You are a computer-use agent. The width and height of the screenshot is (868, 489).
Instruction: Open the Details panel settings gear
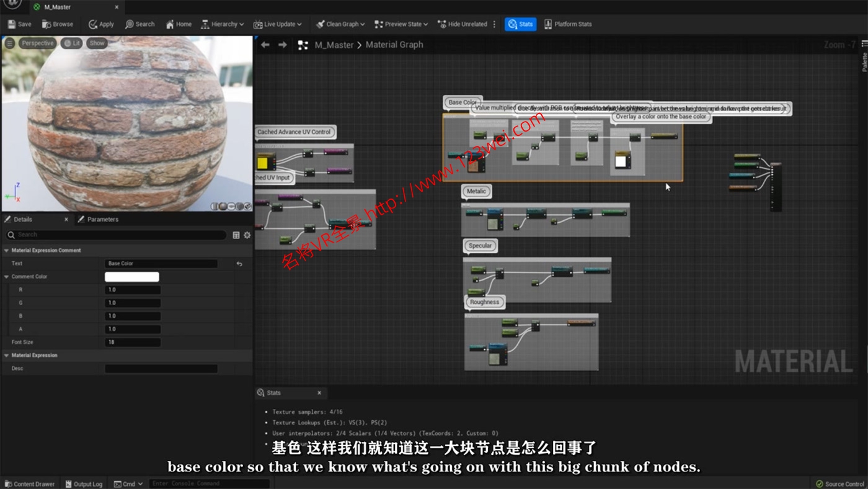(x=247, y=235)
